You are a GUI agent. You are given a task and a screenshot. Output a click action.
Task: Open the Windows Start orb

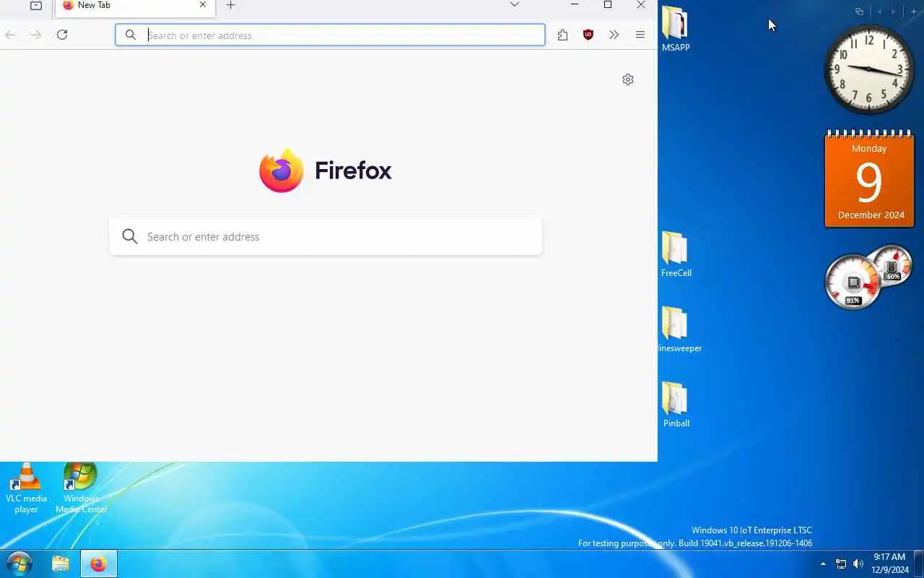click(19, 564)
